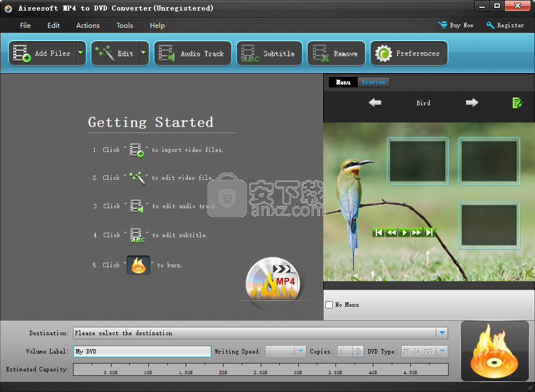Screen dimensions: 535x392
Task: Click the app logo icon in title bar
Action: coord(8,8)
